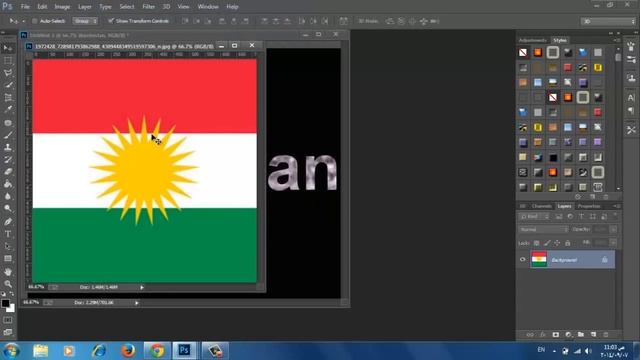The height and width of the screenshot is (360, 640).
Task: Select the History Brush tool
Action: coord(8,159)
